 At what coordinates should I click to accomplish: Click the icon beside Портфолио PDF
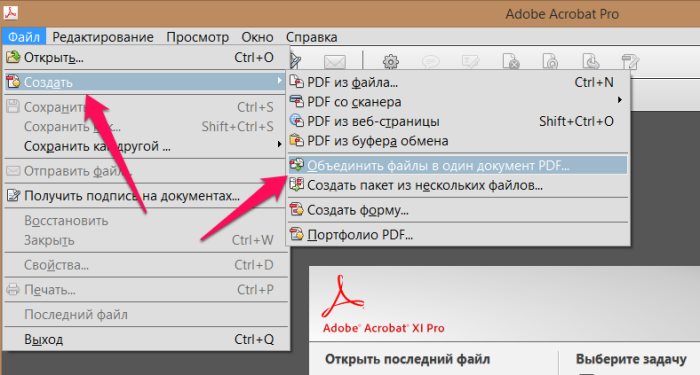[296, 234]
